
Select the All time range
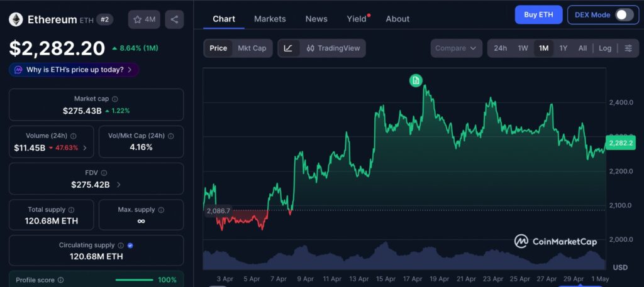[x=582, y=48]
